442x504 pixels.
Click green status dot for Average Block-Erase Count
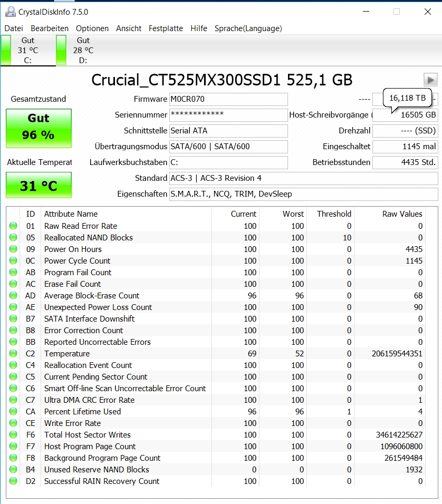tap(13, 295)
